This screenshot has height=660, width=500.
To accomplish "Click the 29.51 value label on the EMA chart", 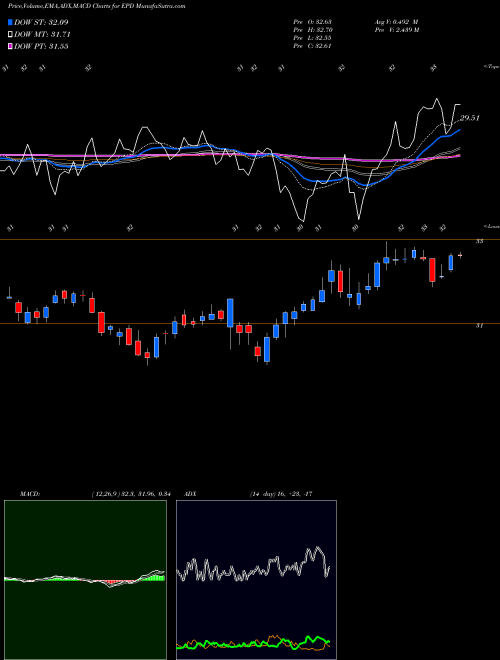I will [470, 118].
